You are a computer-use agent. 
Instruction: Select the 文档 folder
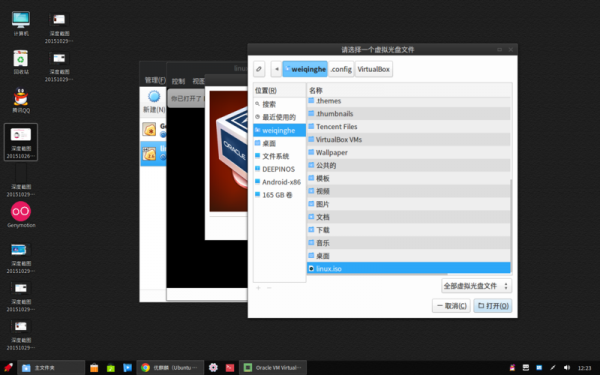pos(408,217)
